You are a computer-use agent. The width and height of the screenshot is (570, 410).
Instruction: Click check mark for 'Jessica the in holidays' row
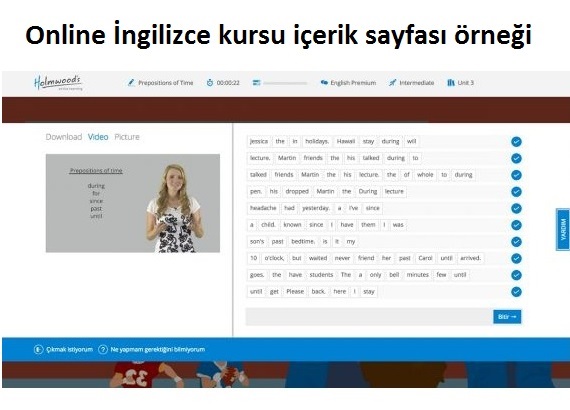(x=516, y=141)
